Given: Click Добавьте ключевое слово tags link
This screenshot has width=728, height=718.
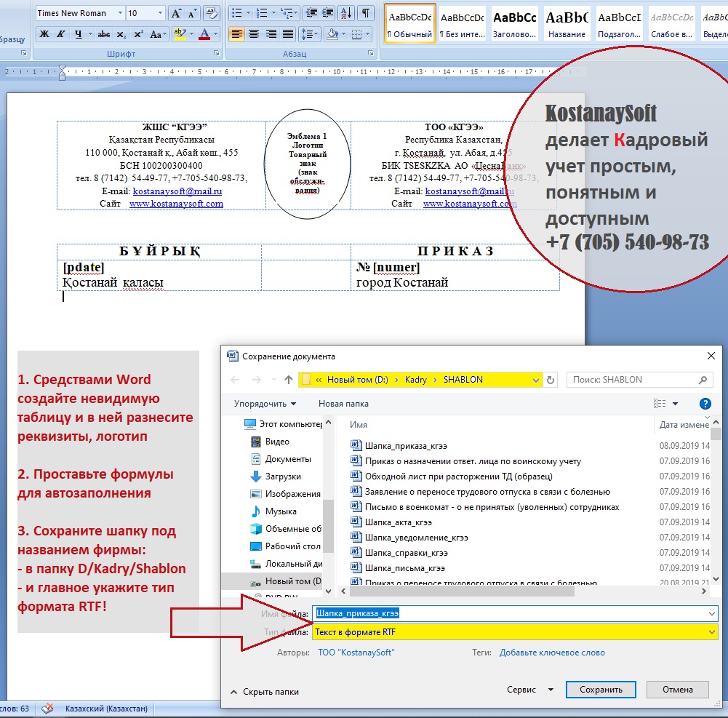Looking at the screenshot, I should pos(552,653).
